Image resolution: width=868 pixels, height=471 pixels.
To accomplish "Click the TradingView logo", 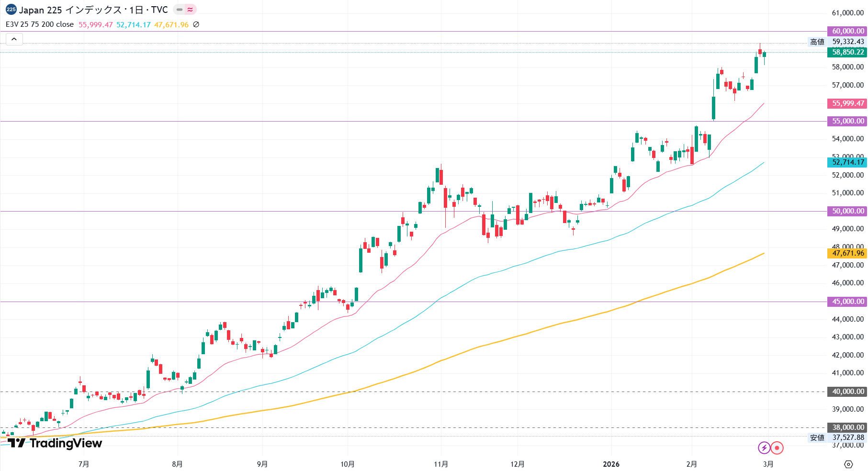I will pyautogui.click(x=55, y=443).
